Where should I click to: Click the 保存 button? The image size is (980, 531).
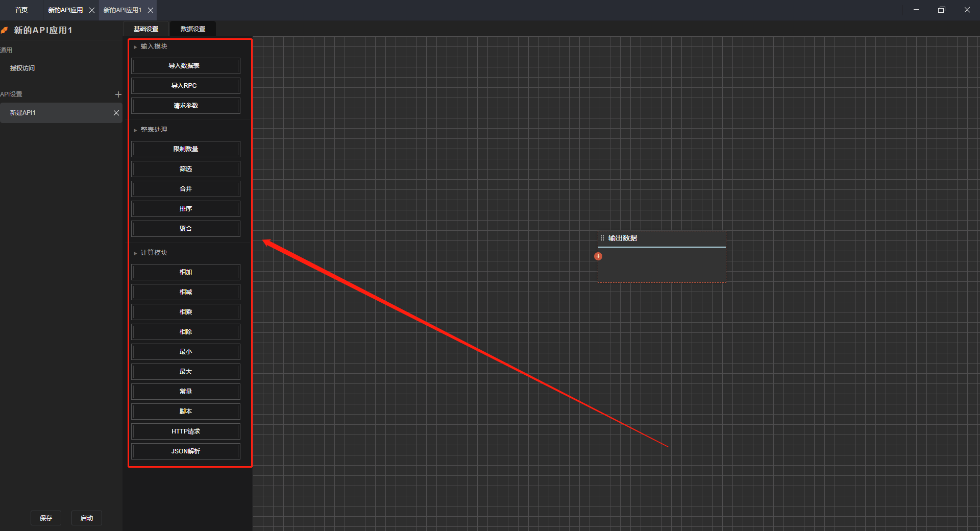coord(46,518)
